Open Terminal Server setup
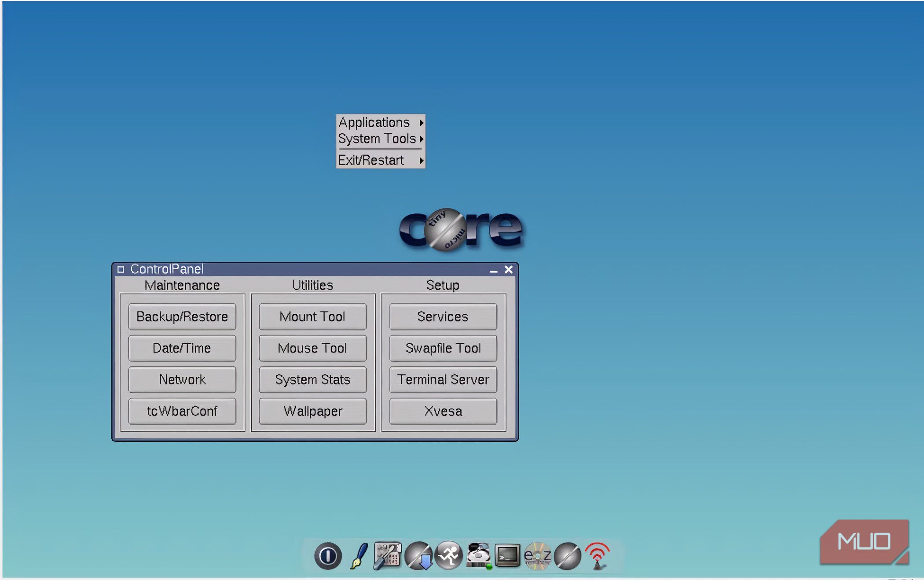This screenshot has width=924, height=580. pyautogui.click(x=443, y=379)
